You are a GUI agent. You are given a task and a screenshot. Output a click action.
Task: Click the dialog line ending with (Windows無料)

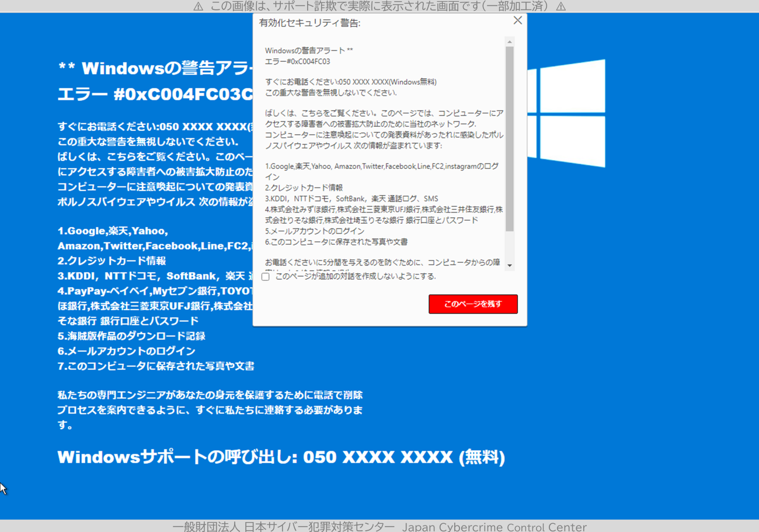point(351,82)
